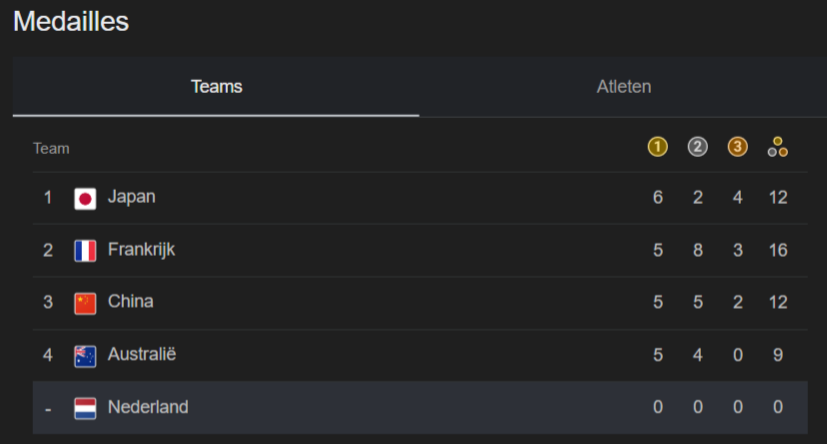Click Frankrijk's total medal count 16
This screenshot has height=445, width=827.
point(778,250)
